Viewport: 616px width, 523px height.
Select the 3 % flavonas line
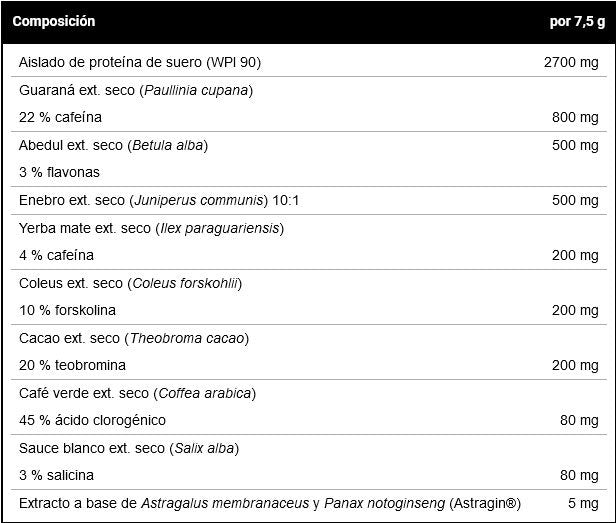point(59,172)
